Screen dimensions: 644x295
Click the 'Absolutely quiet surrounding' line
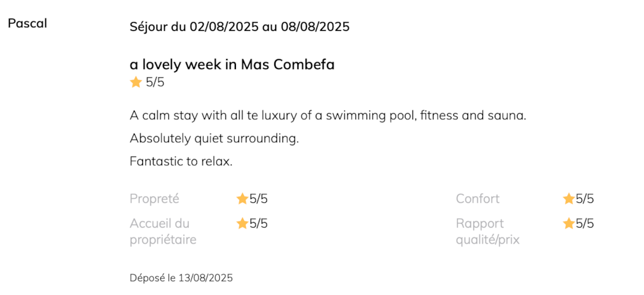[x=214, y=139]
